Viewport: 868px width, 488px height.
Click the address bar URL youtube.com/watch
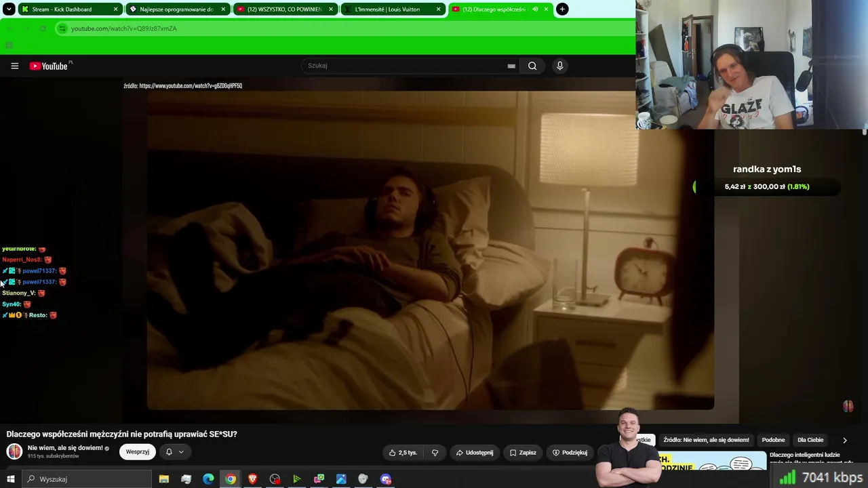coord(124,28)
